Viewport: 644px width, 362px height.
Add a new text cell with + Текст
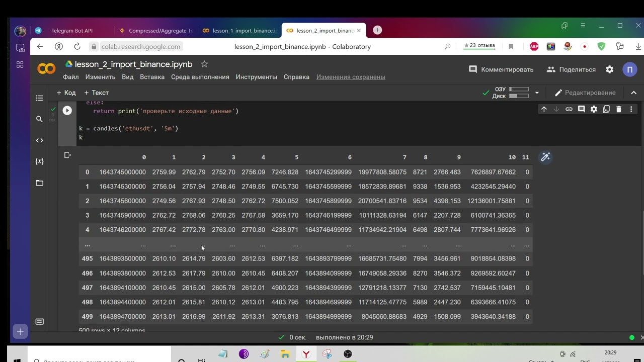[96, 93]
